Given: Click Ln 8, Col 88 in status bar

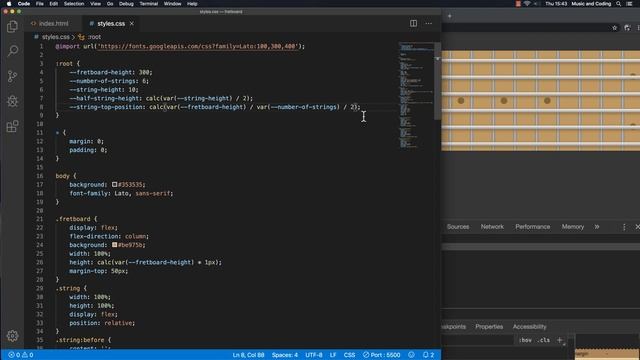Looking at the screenshot, I should coord(248,355).
